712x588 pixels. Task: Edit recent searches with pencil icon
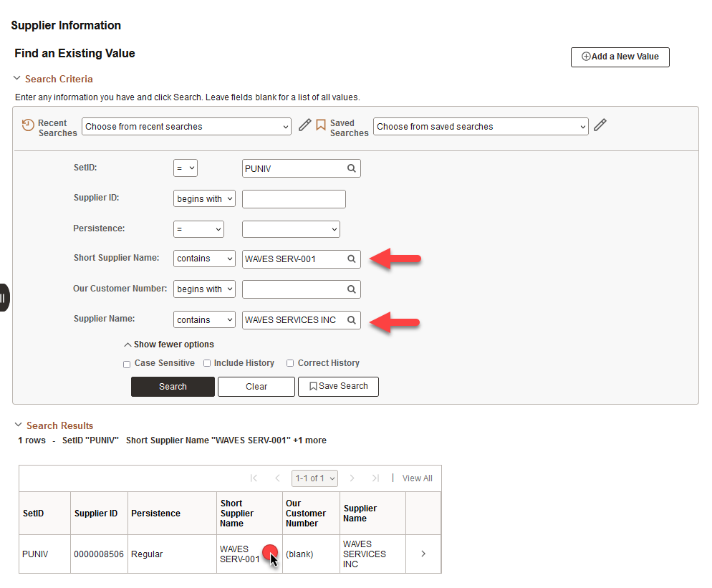(305, 125)
